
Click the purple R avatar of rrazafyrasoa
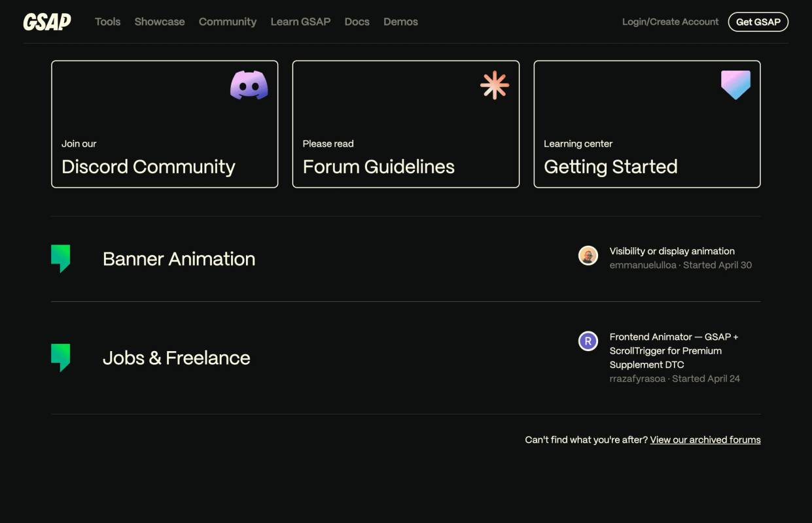[588, 341]
